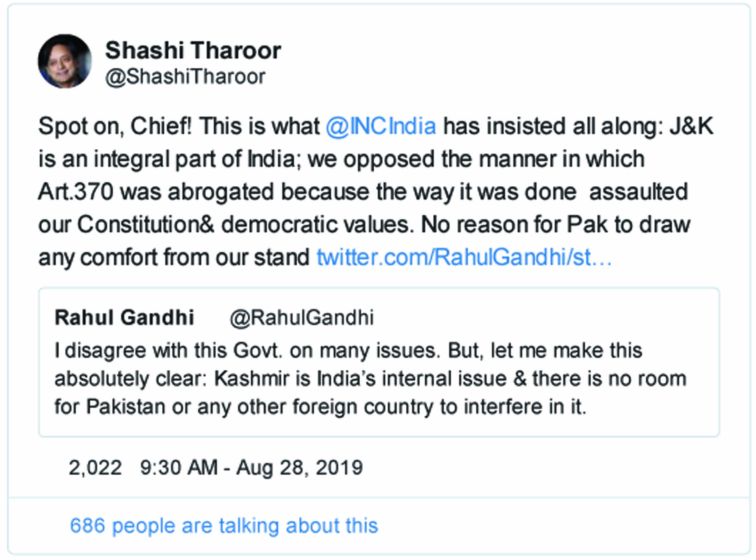Open the Shashi Tharoor display name
The height and width of the screenshot is (560, 756).
193,50
